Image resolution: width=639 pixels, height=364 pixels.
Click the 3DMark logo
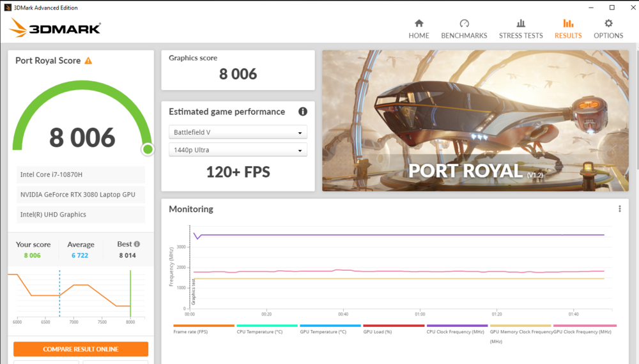[55, 28]
